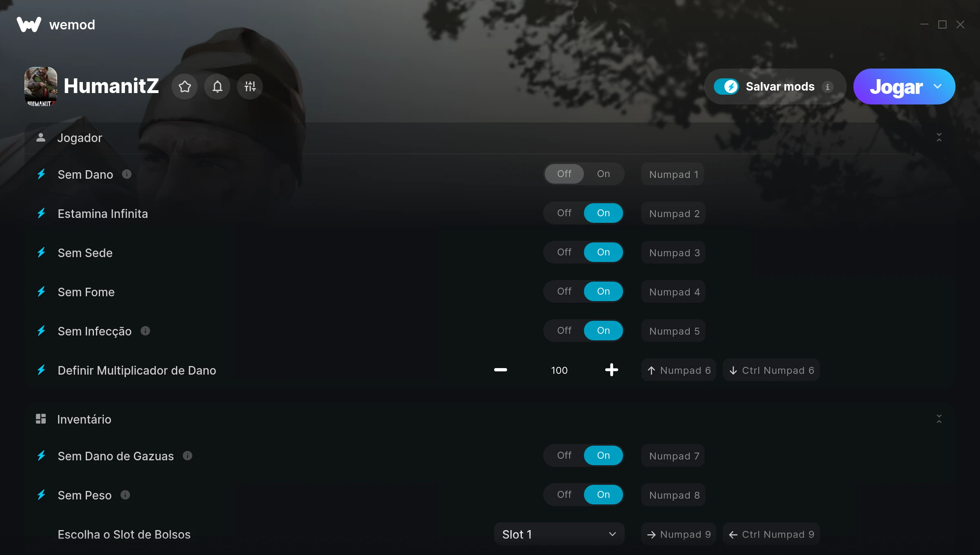Click the info icon next to Sem Dano
This screenshot has height=555, width=980.
click(x=127, y=174)
